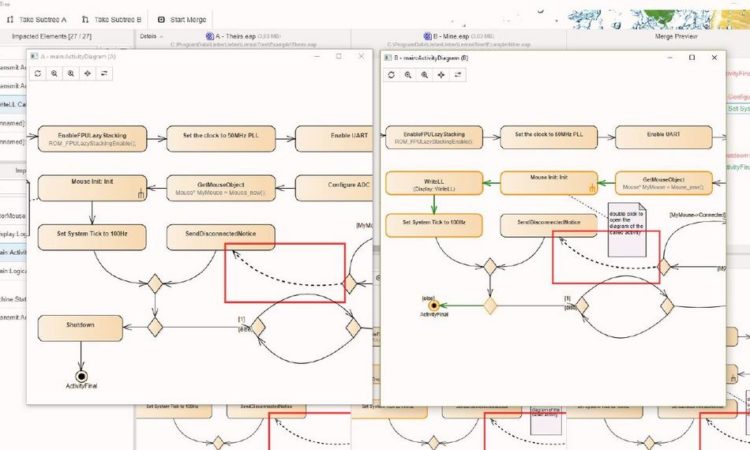Select the EnableFPULazyStacking node in window B
This screenshot has width=750, height=450.
pos(434,137)
